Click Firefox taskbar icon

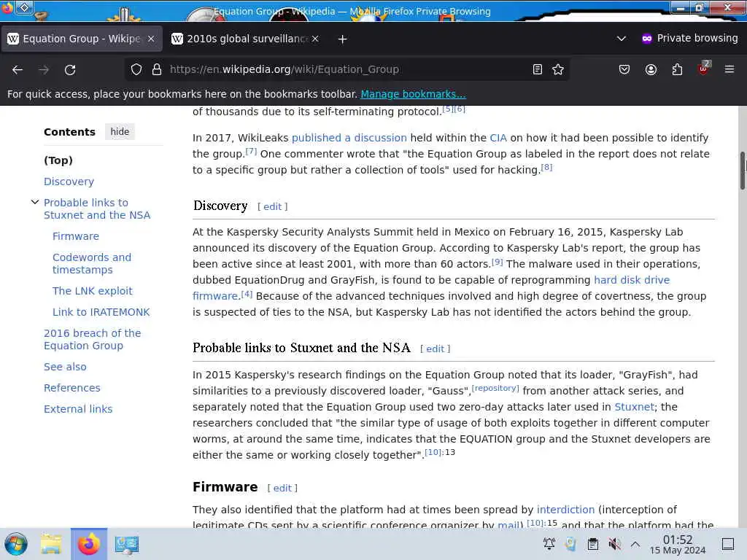click(88, 544)
